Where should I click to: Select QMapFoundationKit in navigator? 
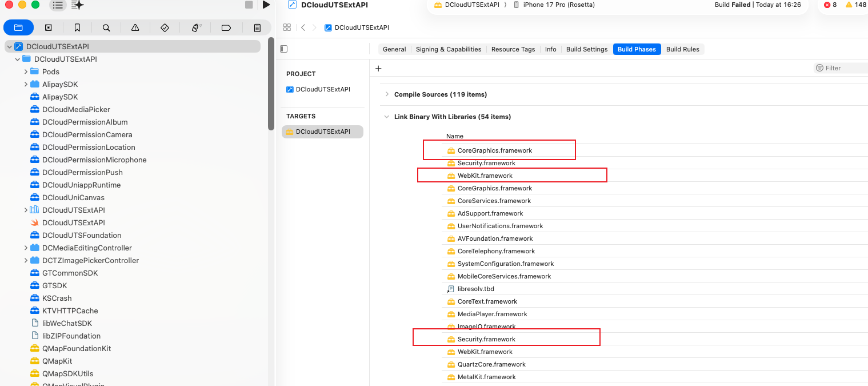tap(77, 348)
